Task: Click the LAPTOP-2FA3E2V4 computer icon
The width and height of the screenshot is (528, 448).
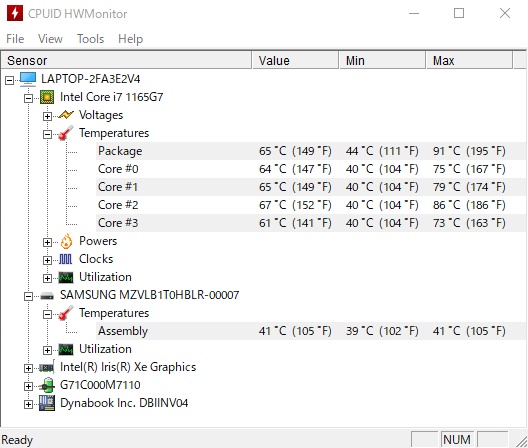Action: [28, 79]
